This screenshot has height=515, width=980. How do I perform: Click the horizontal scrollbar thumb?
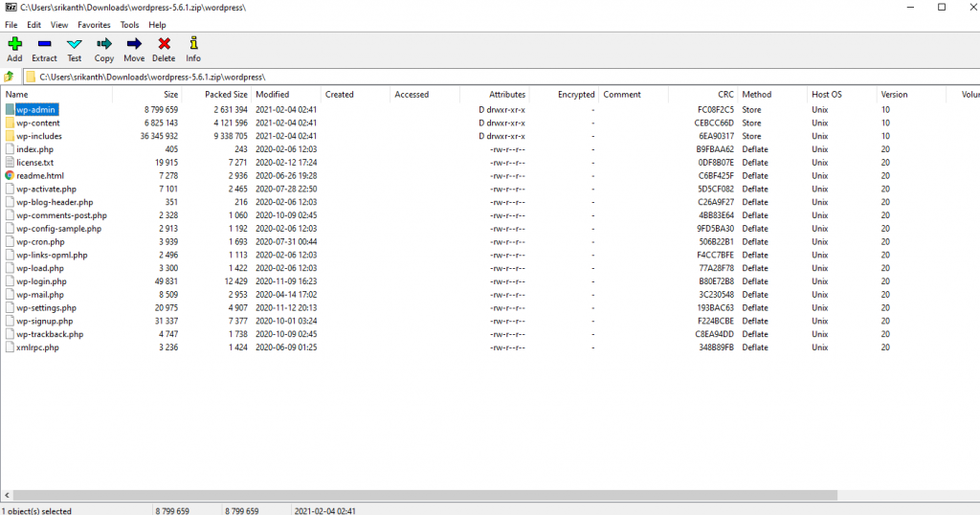425,495
